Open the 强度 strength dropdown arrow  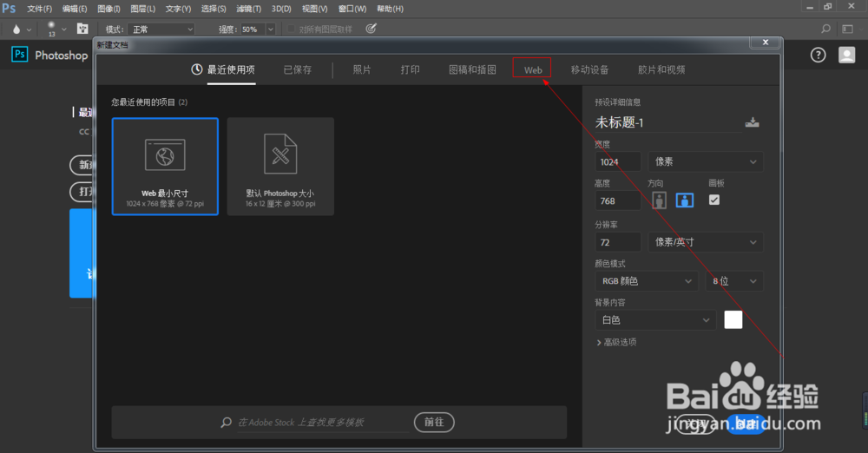271,30
